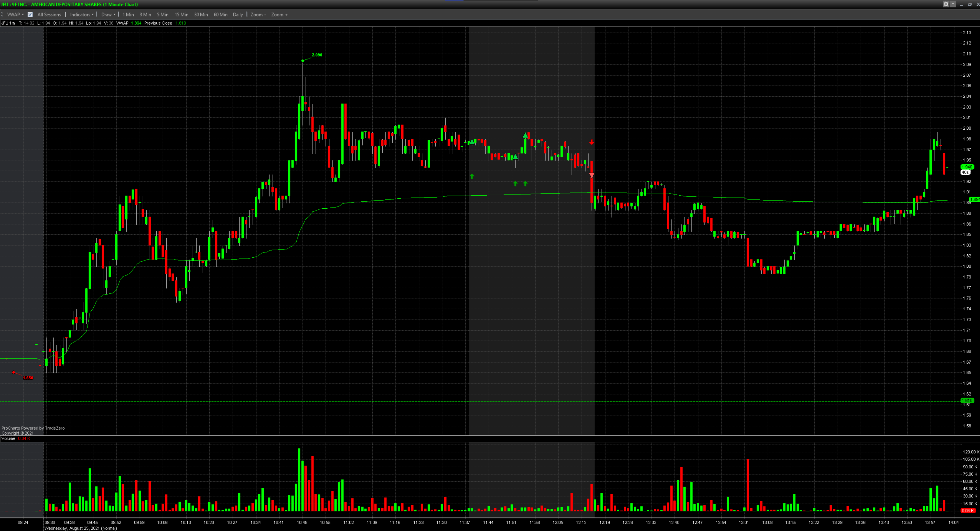980x531 pixels.
Task: Click Zoom + to zoom in
Action: [x=279, y=14]
